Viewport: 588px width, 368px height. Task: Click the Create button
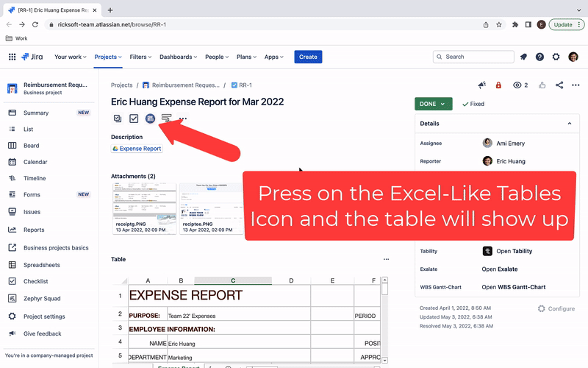click(x=308, y=57)
